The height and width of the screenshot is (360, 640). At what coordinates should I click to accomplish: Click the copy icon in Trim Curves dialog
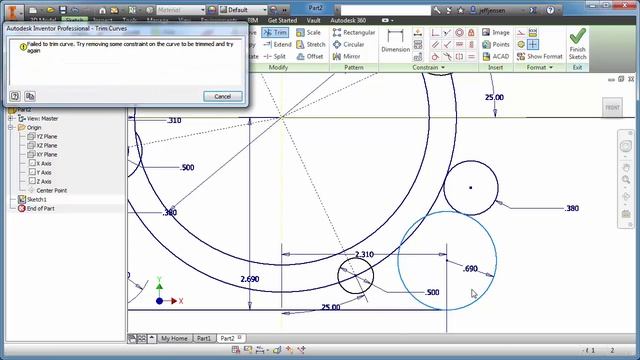(30, 96)
